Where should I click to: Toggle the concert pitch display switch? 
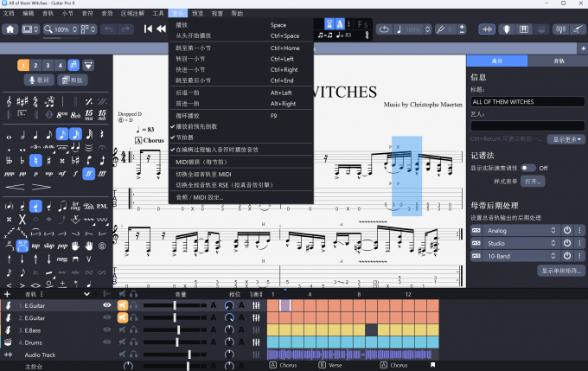click(527, 168)
